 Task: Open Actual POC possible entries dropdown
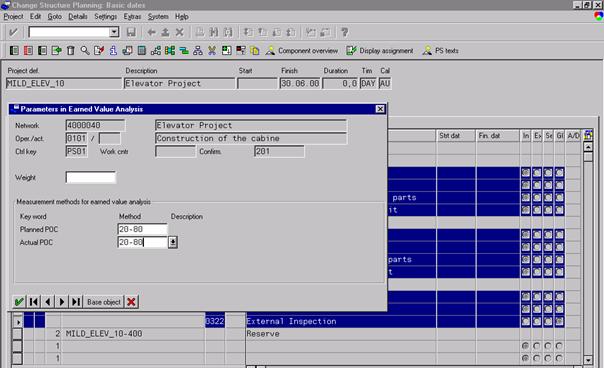[x=173, y=242]
